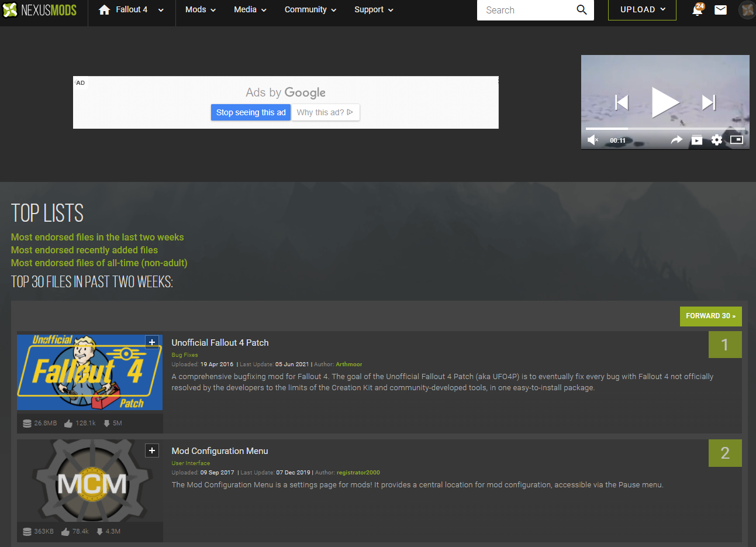Open the User Interface category link
The image size is (756, 547).
(x=191, y=463)
